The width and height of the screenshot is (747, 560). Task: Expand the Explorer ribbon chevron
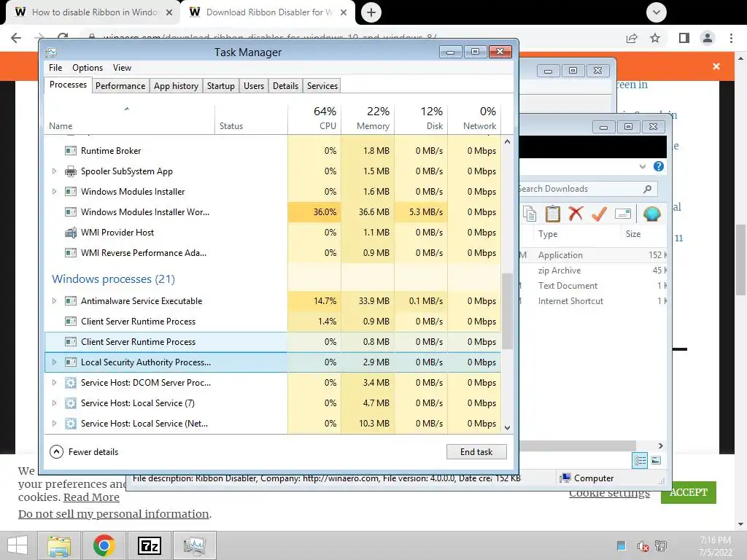(x=643, y=167)
